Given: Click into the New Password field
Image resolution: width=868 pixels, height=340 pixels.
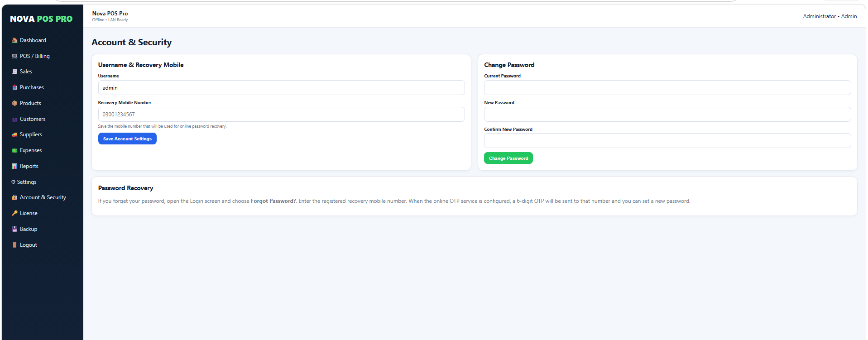Looking at the screenshot, I should (667, 115).
